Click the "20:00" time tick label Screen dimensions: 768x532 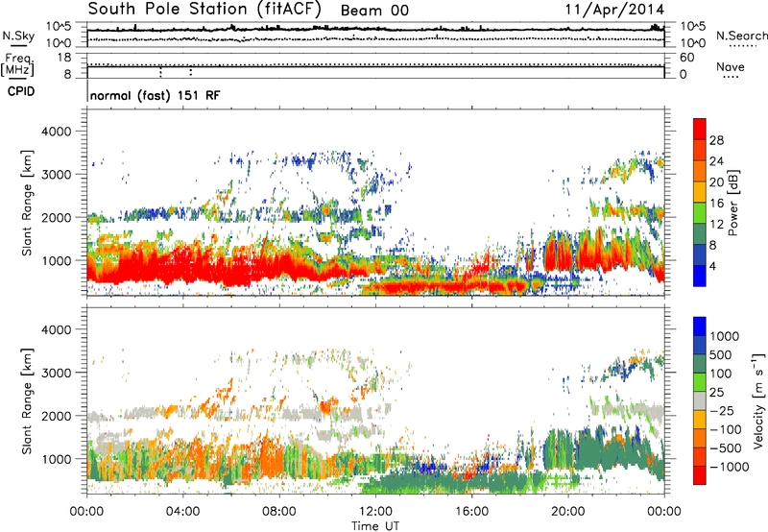point(567,512)
